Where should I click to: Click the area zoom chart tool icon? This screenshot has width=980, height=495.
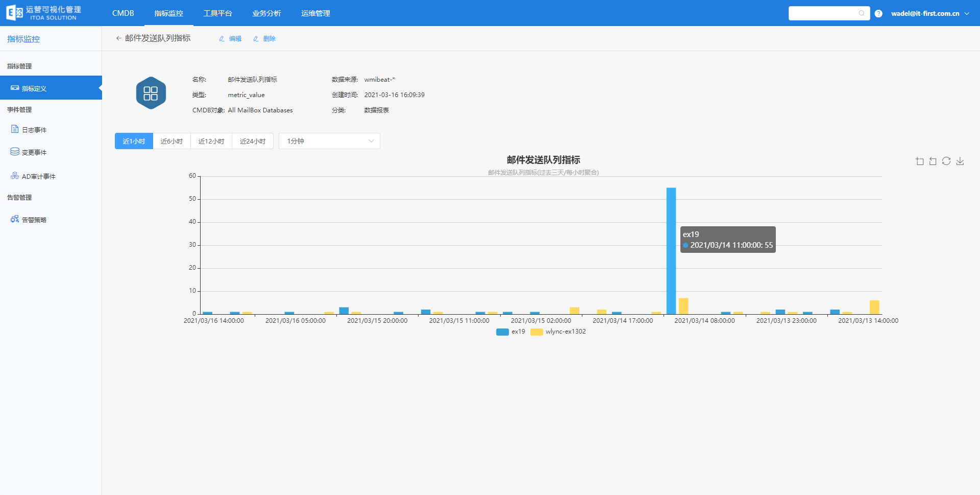click(920, 161)
